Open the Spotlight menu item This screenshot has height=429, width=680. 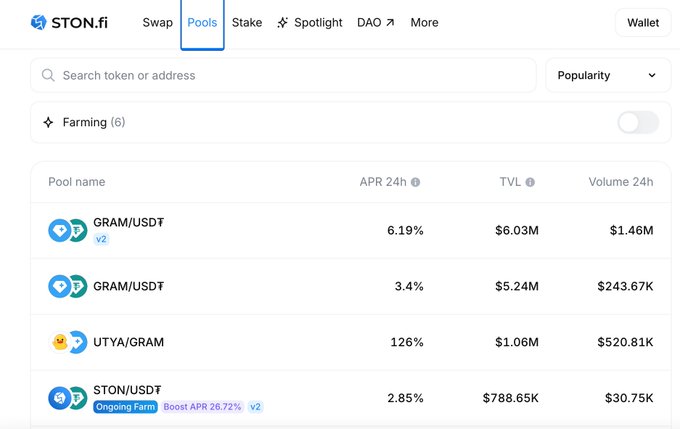pyautogui.click(x=310, y=23)
